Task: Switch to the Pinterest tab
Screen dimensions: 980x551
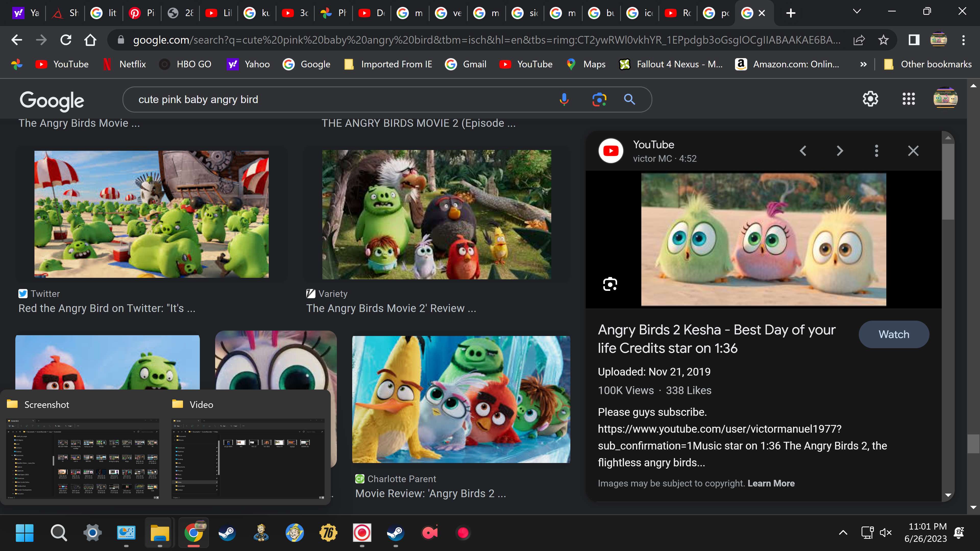Action: click(142, 13)
